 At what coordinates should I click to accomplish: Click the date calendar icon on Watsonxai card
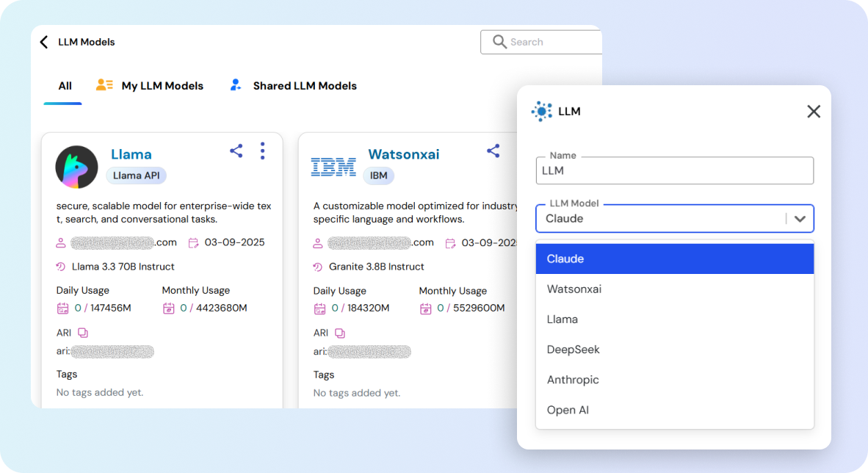[x=450, y=242]
